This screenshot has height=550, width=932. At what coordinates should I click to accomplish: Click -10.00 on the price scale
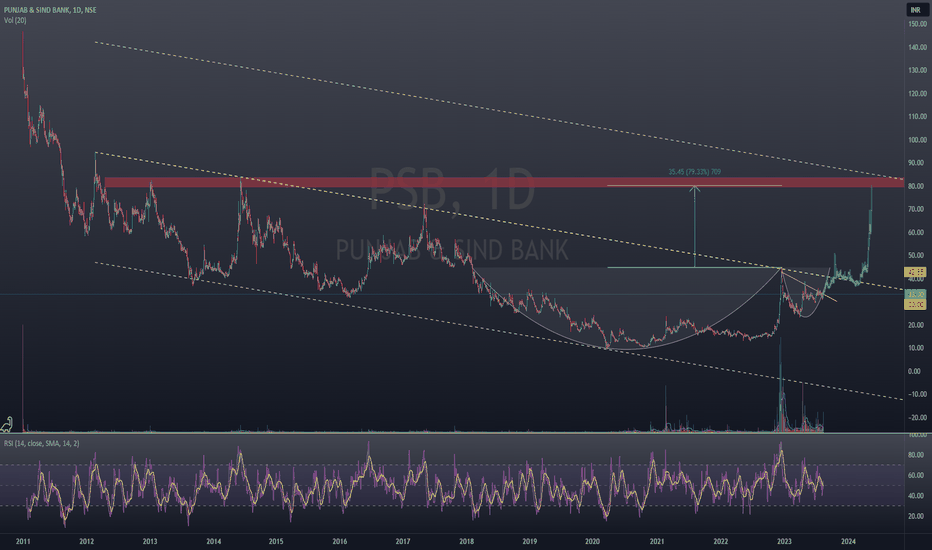(x=917, y=395)
